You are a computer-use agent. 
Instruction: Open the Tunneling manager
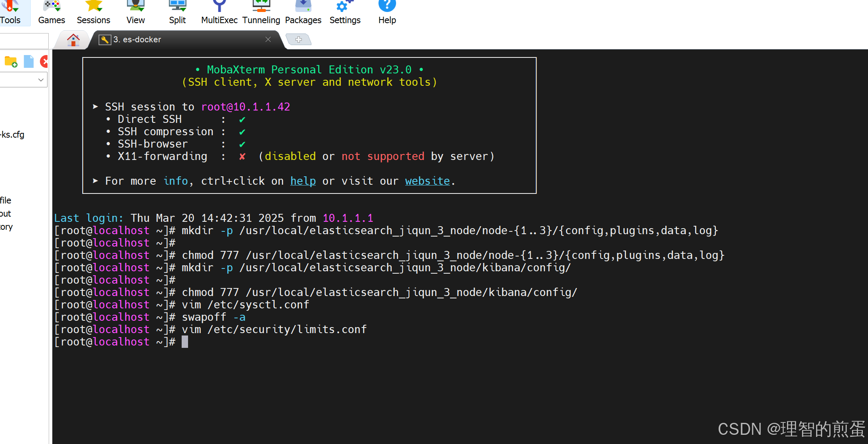coord(261,12)
